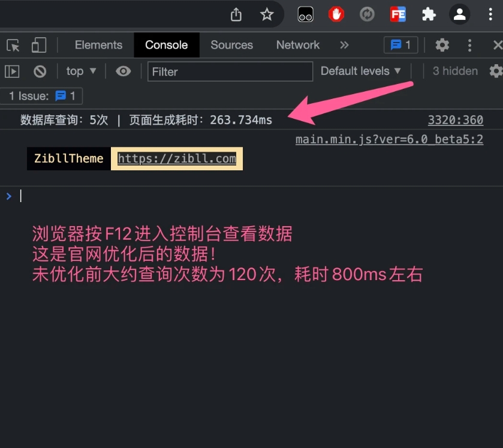Expand more DevTools tabs chevron
The height and width of the screenshot is (448, 503).
pos(344,45)
